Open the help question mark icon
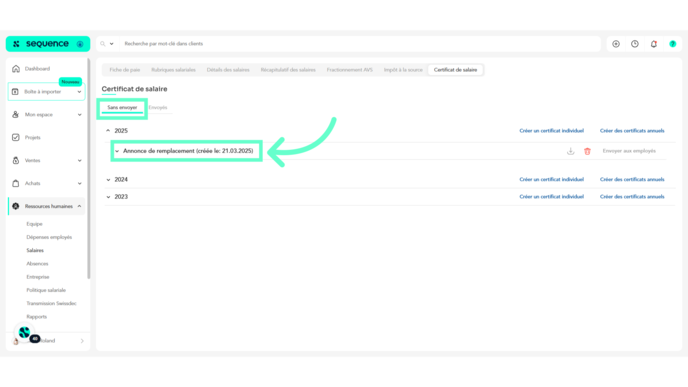 (x=673, y=44)
